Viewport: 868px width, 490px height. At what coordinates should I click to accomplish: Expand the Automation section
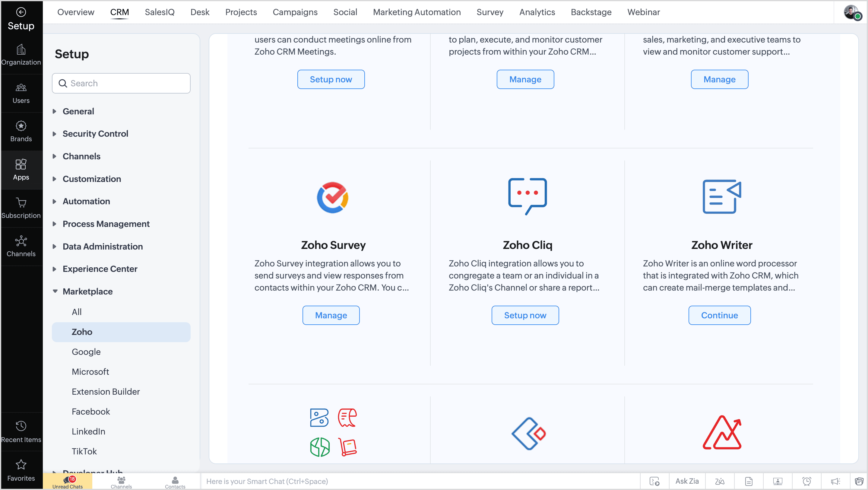point(86,201)
